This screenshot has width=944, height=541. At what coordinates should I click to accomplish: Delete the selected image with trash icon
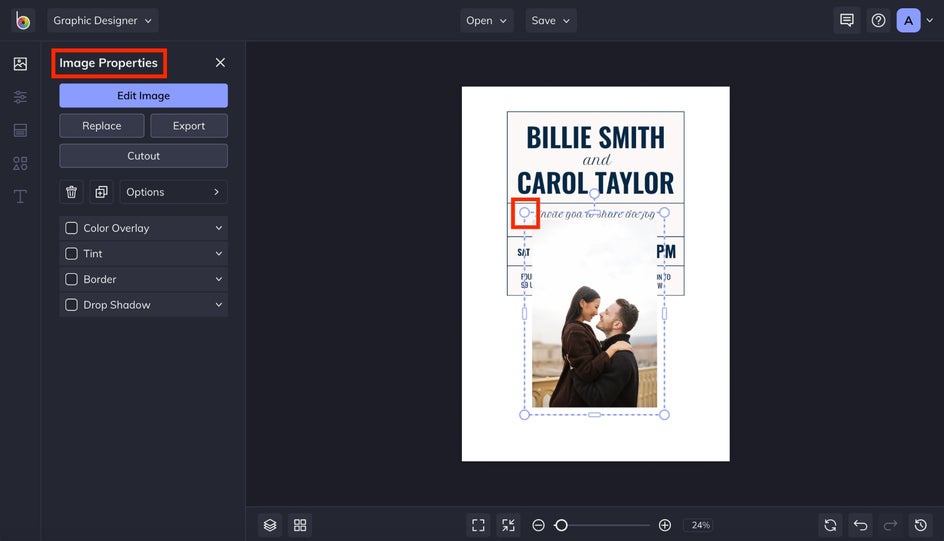point(71,192)
